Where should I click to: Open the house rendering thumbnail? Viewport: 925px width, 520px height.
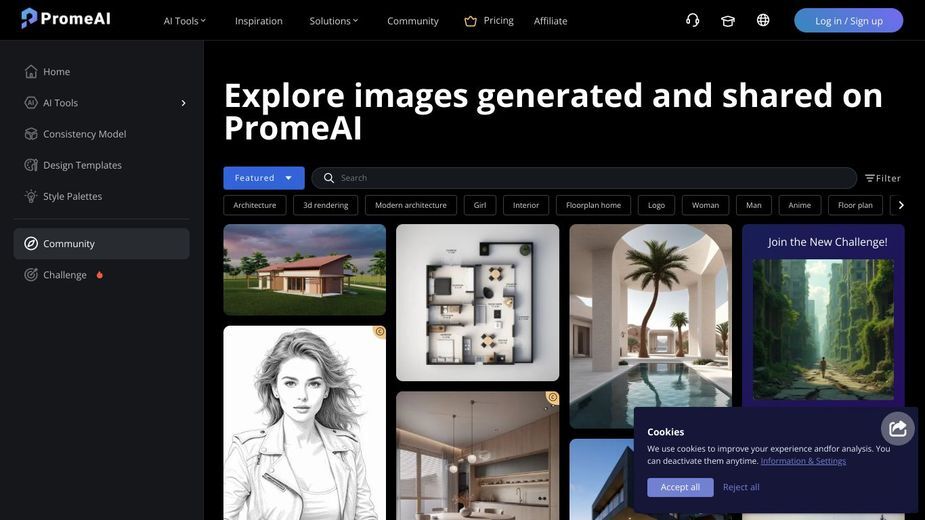304,270
